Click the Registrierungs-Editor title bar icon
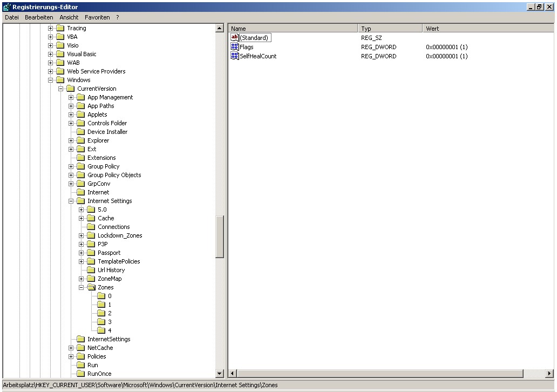 pos(7,7)
